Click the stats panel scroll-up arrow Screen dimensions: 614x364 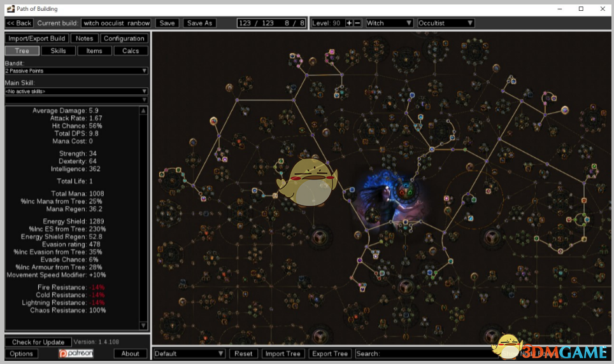(x=144, y=110)
